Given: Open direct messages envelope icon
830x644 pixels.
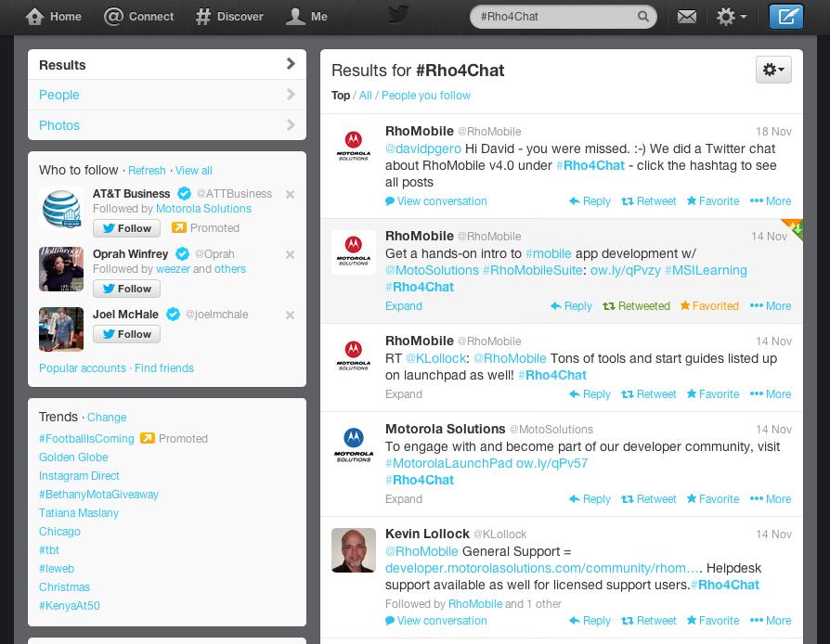Looking at the screenshot, I should point(686,17).
